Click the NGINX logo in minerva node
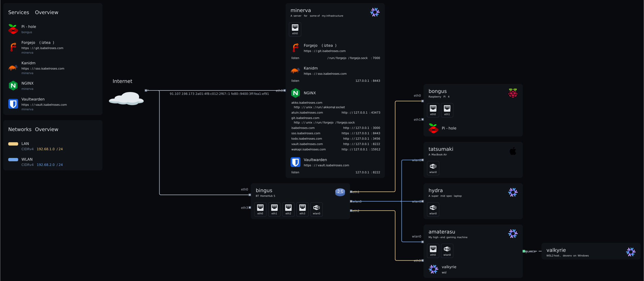The width and height of the screenshot is (644, 281). (x=295, y=93)
